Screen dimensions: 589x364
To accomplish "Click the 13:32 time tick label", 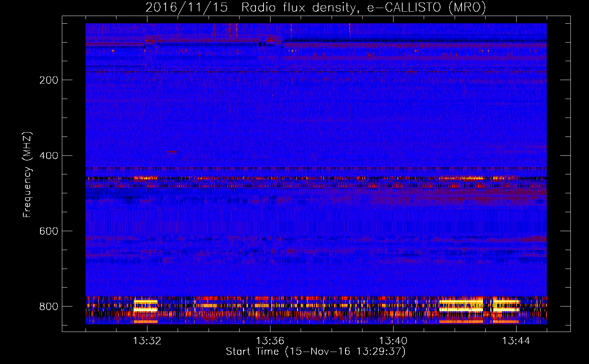I will coord(147,341).
